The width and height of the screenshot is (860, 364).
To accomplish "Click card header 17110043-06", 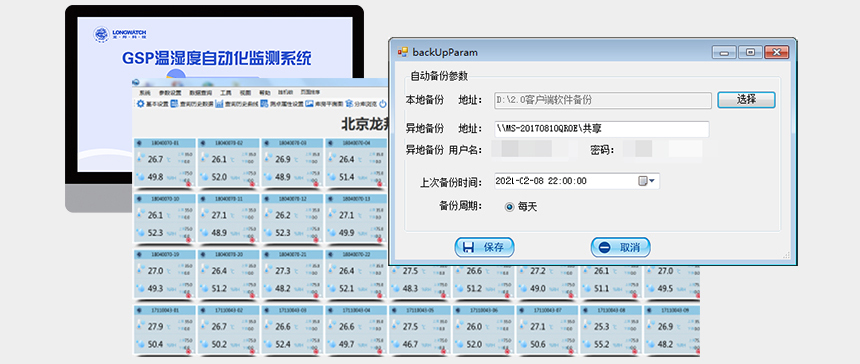I will pyautogui.click(x=484, y=310).
